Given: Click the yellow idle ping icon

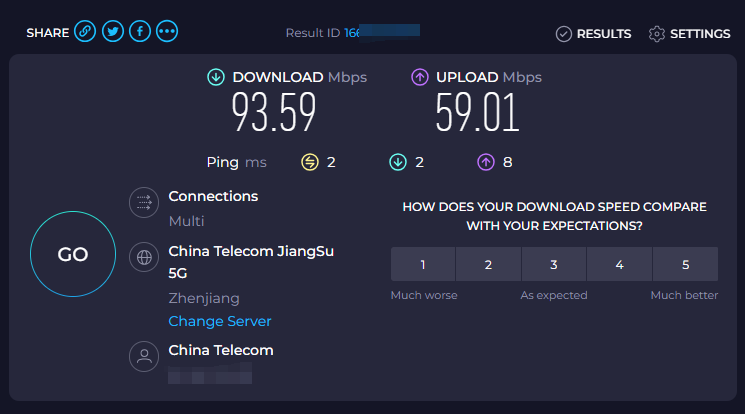Looking at the screenshot, I should pos(310,162).
